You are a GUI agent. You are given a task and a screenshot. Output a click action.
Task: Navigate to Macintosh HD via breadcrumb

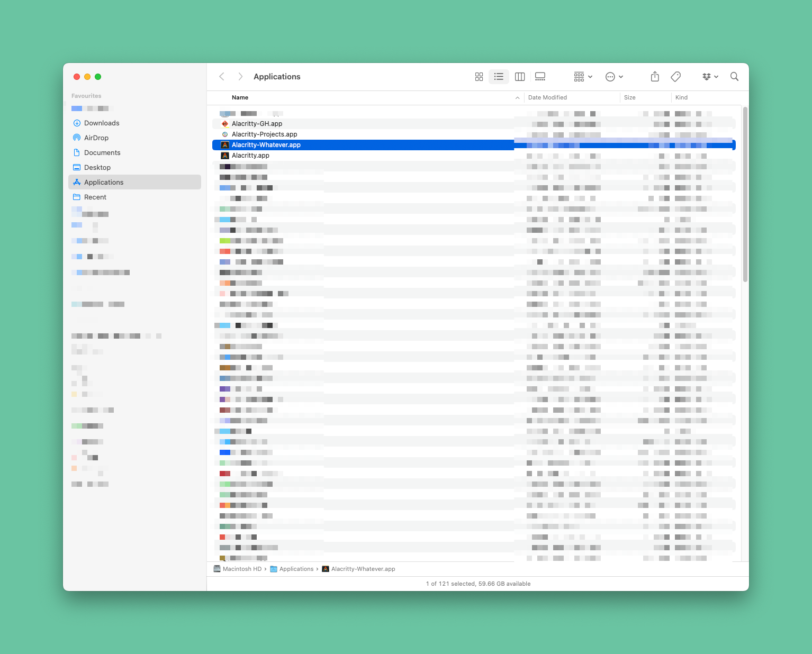pyautogui.click(x=241, y=569)
